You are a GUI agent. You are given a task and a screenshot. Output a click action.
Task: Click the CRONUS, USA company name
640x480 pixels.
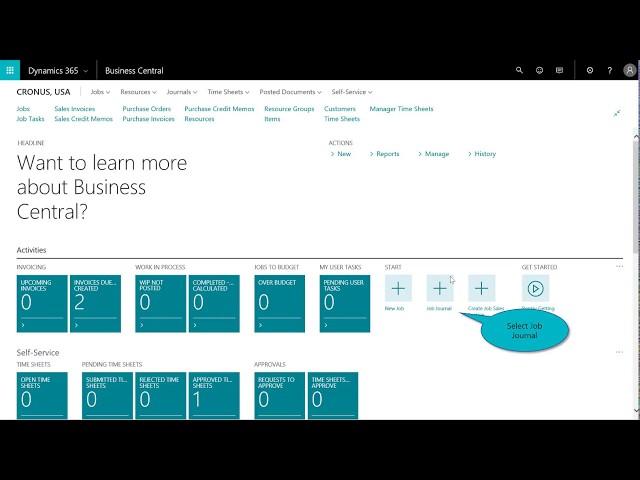[x=43, y=92]
